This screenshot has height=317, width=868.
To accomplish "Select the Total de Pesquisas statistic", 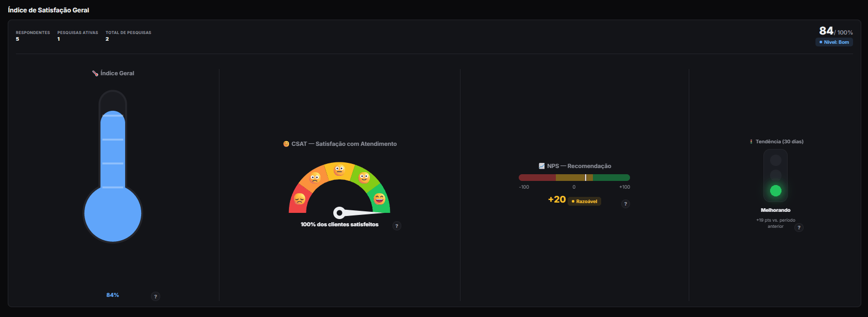I will pyautogui.click(x=128, y=36).
